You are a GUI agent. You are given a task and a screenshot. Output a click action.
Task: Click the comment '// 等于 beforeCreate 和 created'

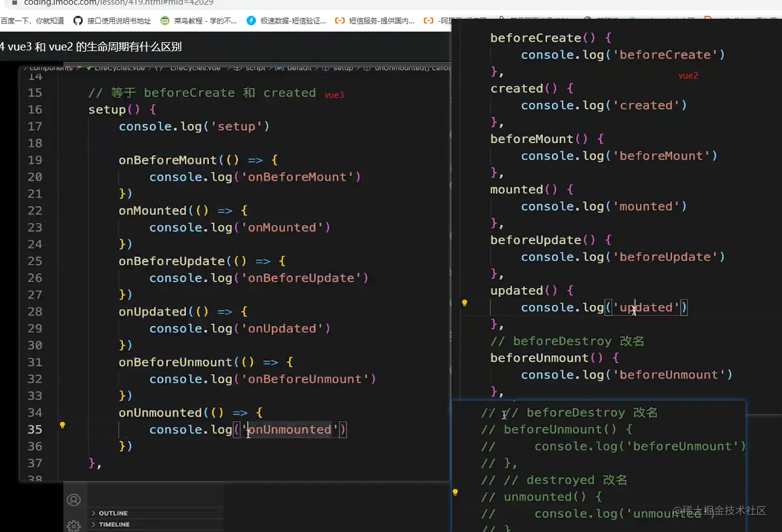[202, 93]
